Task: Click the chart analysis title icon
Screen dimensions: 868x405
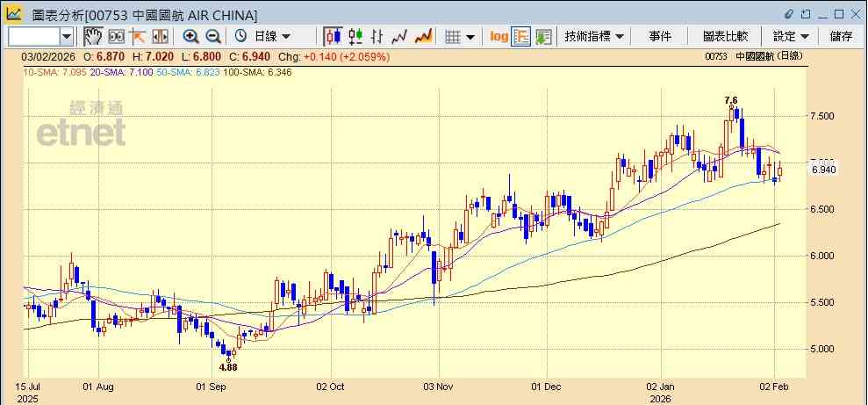Action: (x=14, y=14)
